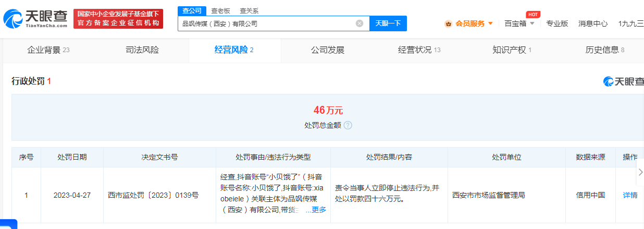
Task: Switch to the 知识产权 tab
Action: click(x=512, y=50)
